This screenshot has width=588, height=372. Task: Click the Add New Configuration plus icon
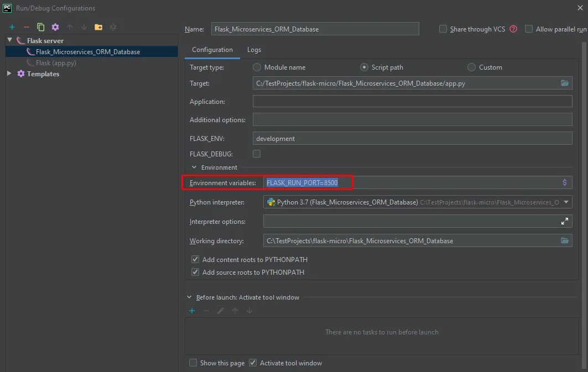pyautogui.click(x=12, y=27)
